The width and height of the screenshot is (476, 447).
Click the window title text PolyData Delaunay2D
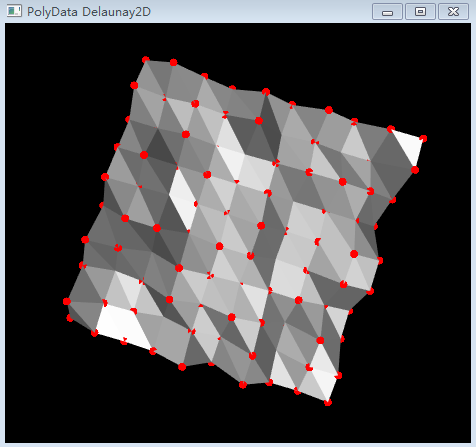(x=89, y=12)
